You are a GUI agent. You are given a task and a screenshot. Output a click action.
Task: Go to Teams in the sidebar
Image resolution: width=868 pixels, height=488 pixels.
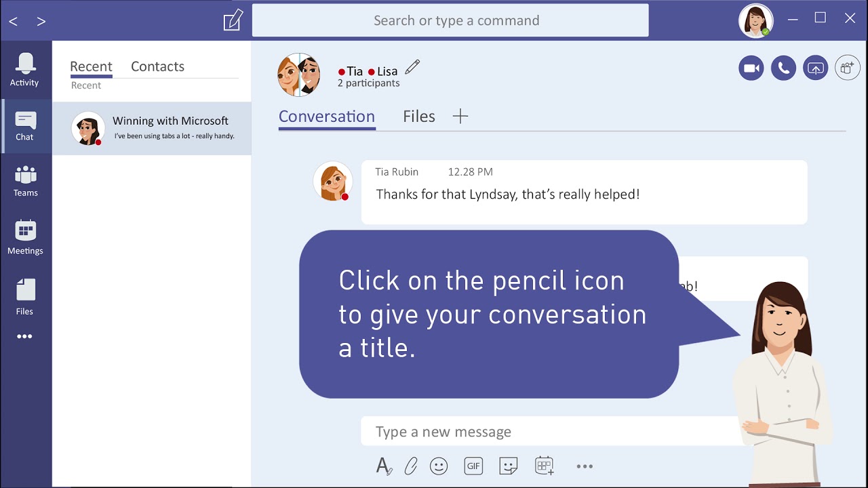[x=26, y=181]
